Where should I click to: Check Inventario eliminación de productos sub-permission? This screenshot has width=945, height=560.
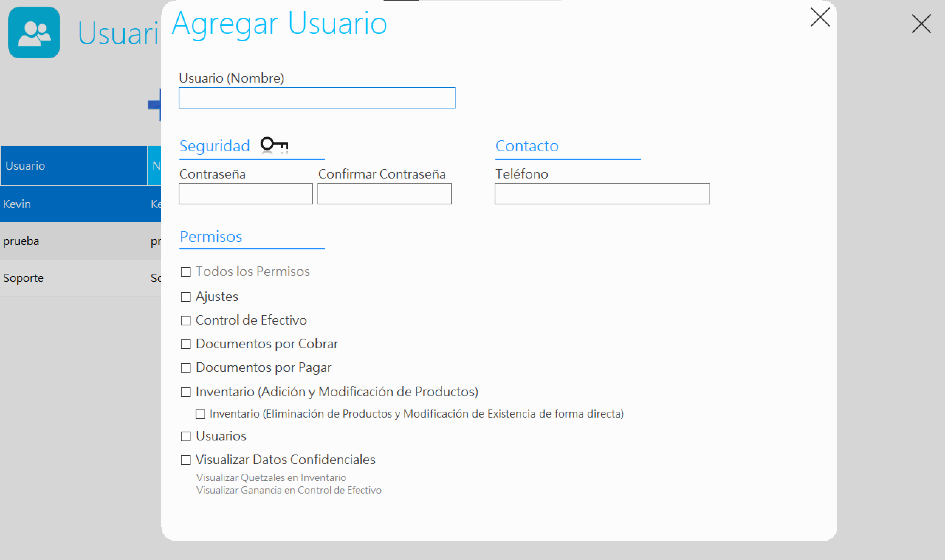(200, 414)
